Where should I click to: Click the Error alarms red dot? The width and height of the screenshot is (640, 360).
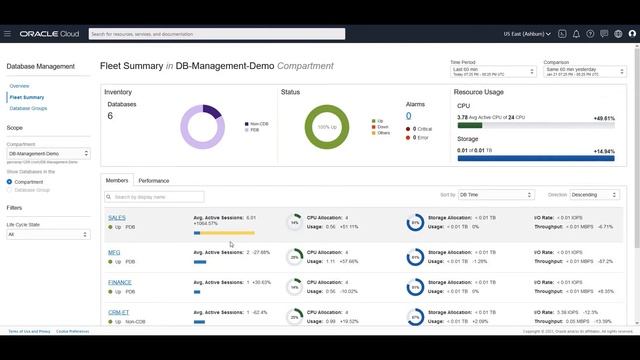click(408, 138)
